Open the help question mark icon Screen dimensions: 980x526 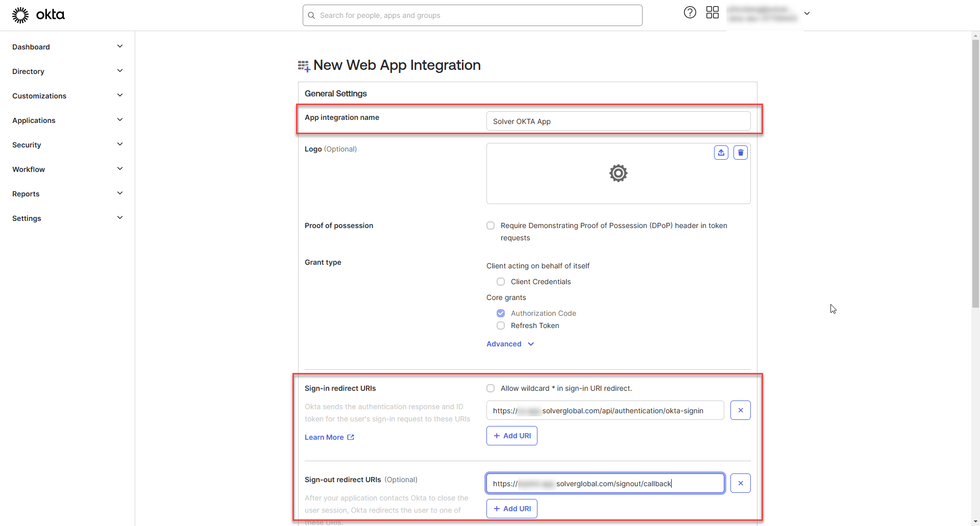click(x=690, y=13)
